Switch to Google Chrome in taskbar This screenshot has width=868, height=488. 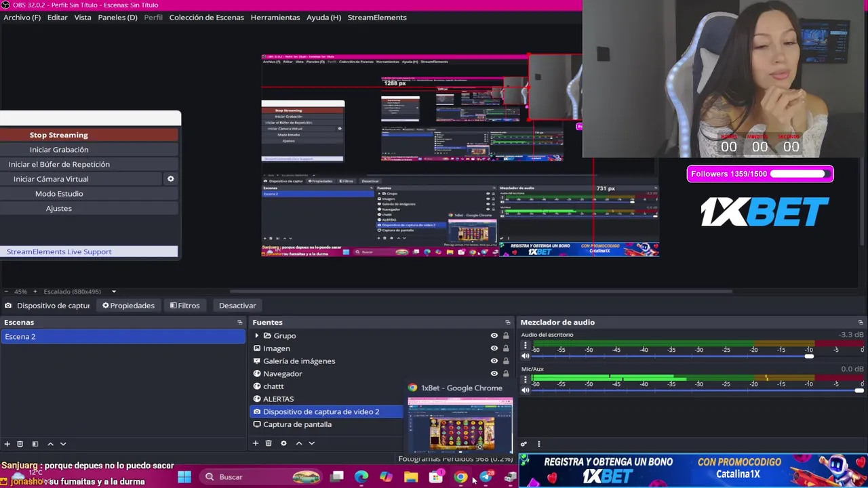click(460, 477)
